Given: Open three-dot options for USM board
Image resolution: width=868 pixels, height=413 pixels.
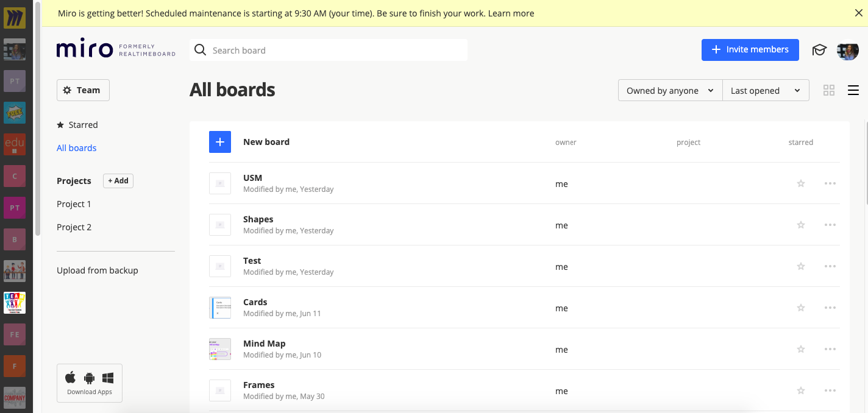Looking at the screenshot, I should coord(830,183).
